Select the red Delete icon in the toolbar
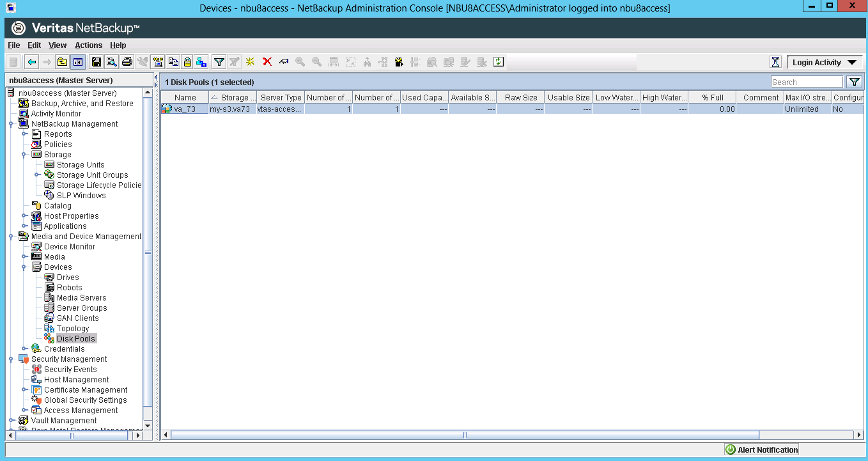This screenshot has height=461, width=868. (267, 61)
